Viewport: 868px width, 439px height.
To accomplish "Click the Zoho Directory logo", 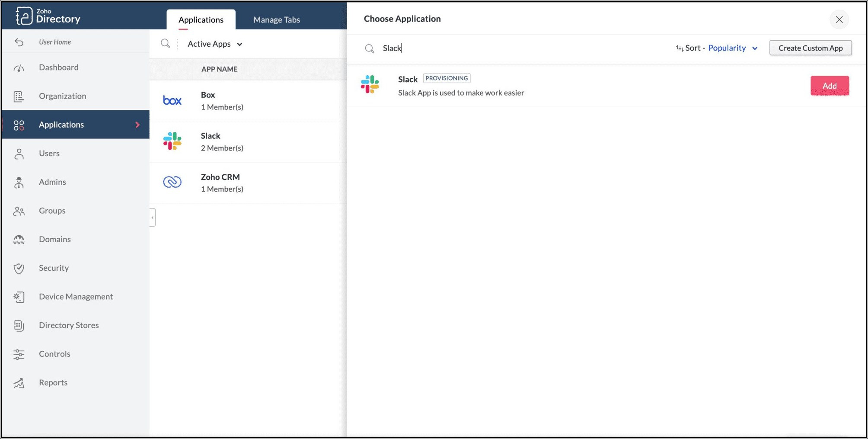I will point(48,16).
